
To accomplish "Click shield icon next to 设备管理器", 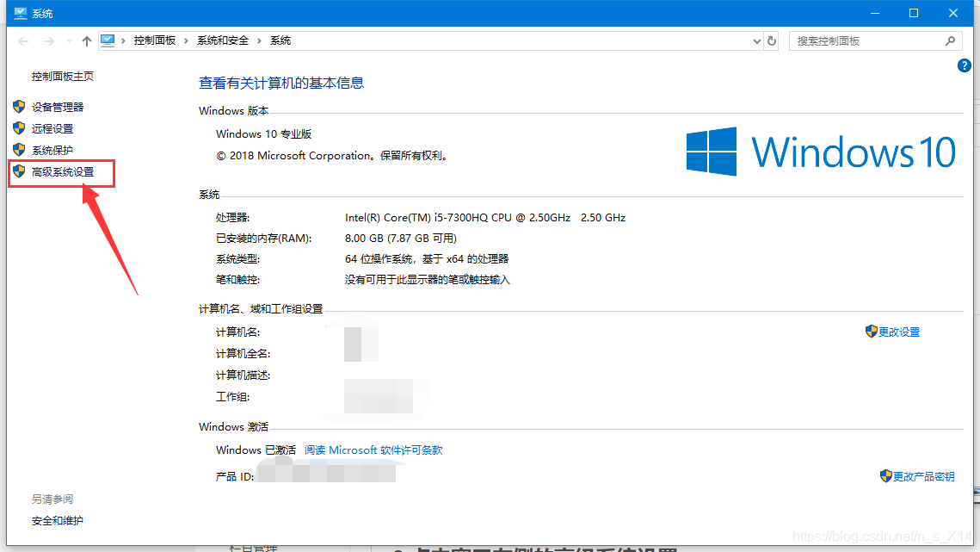I will click(x=19, y=107).
